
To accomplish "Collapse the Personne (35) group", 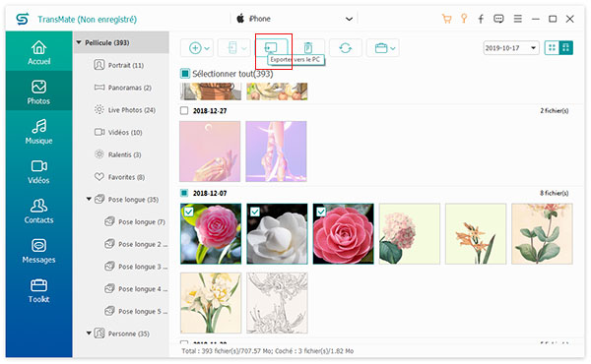I will point(89,334).
